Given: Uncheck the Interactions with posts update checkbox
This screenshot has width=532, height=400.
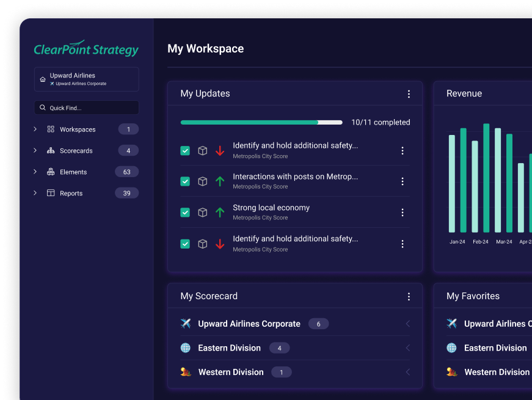Looking at the screenshot, I should (x=185, y=181).
